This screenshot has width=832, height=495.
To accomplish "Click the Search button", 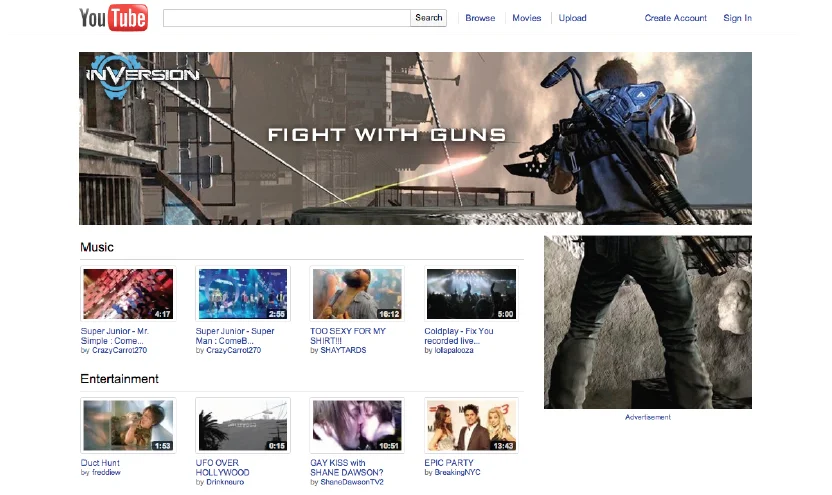I will tap(429, 18).
